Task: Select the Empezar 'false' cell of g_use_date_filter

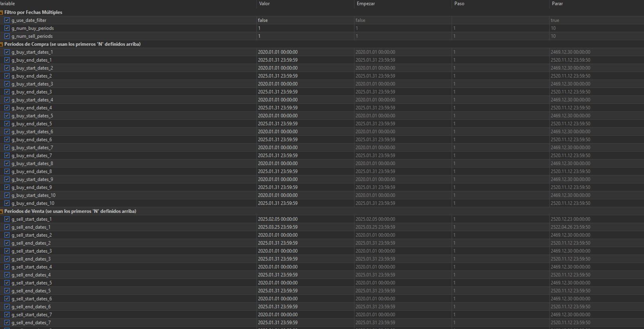Action: [403, 20]
